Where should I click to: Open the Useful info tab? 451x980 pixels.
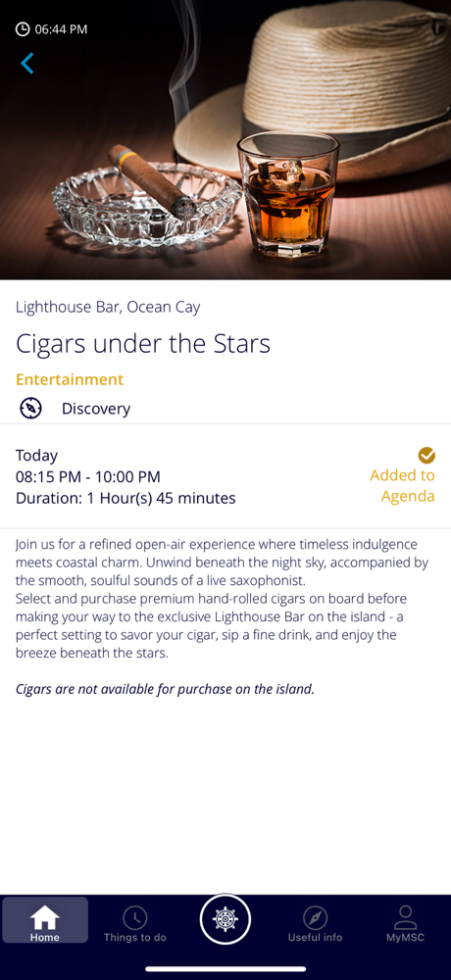click(316, 920)
